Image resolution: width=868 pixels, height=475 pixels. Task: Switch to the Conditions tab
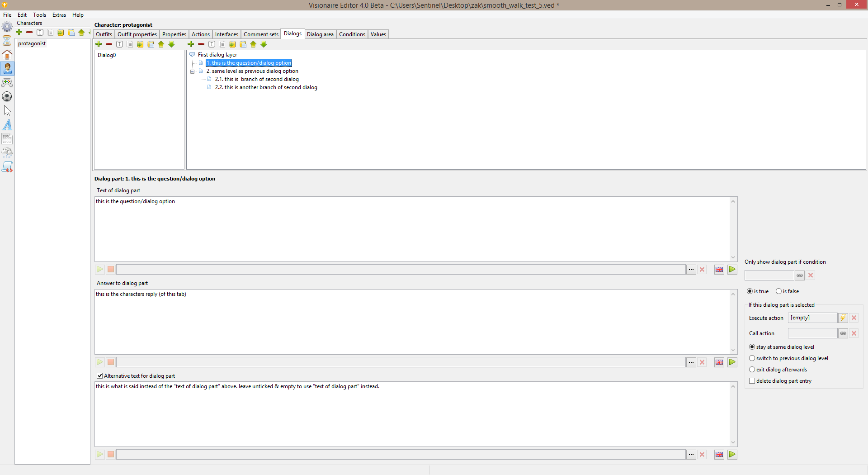[352, 34]
